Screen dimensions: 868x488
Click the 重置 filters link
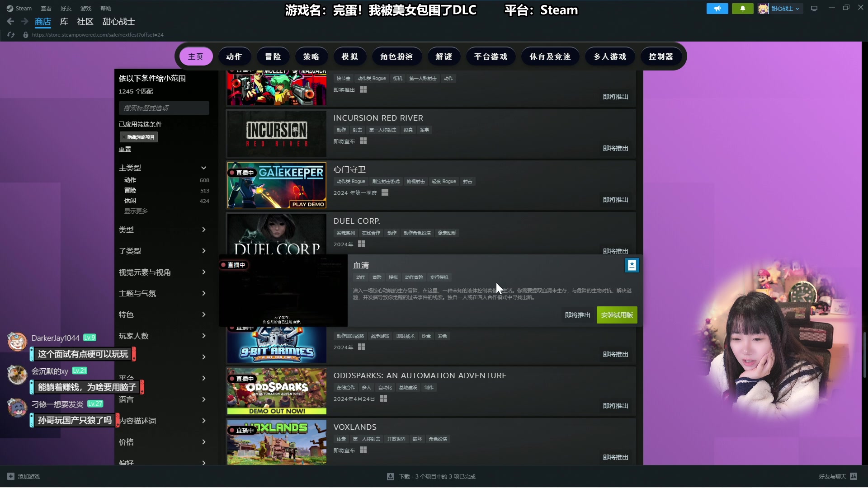(x=125, y=149)
